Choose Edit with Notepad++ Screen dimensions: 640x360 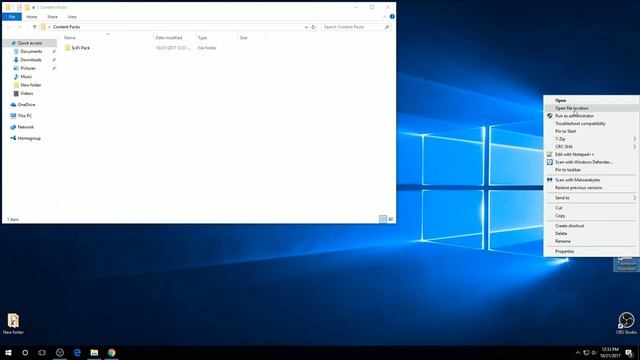[x=592, y=154]
